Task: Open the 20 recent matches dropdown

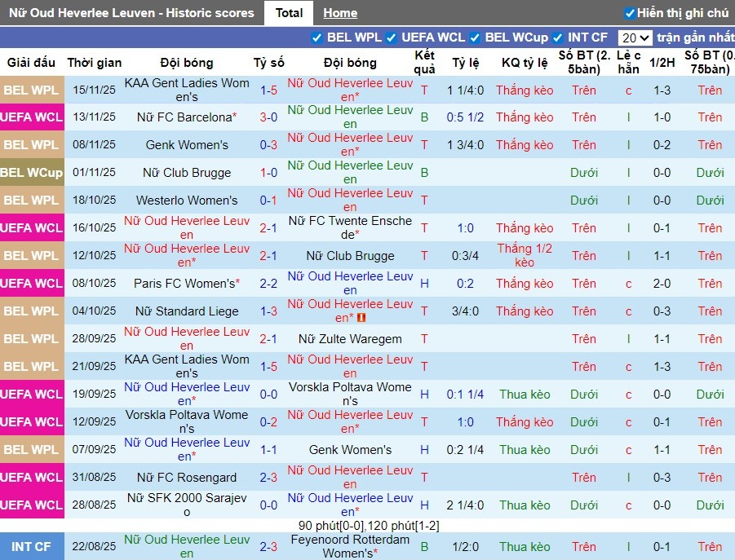Action: (635, 37)
